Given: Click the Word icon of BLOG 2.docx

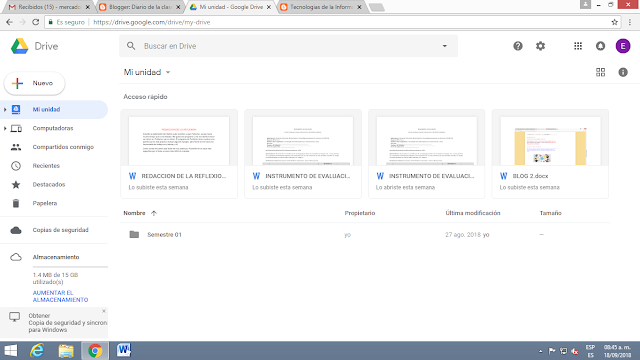Looking at the screenshot, I should (x=504, y=176).
